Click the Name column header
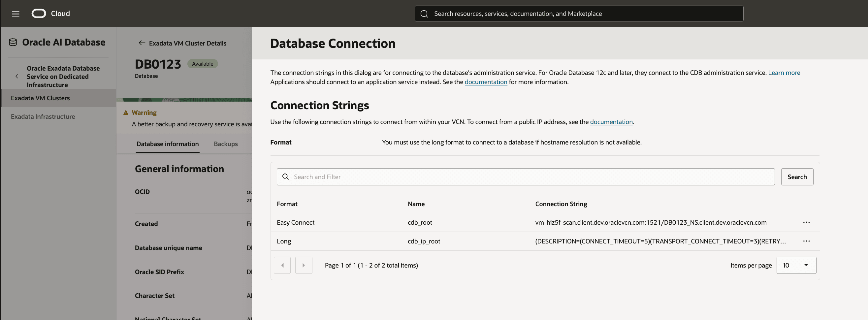The width and height of the screenshot is (868, 320). (x=416, y=204)
